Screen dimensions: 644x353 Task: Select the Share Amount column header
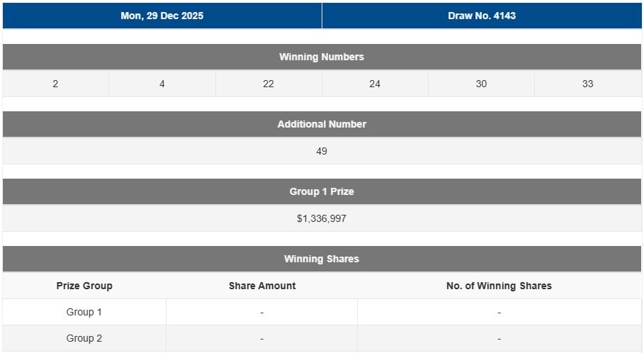click(262, 286)
